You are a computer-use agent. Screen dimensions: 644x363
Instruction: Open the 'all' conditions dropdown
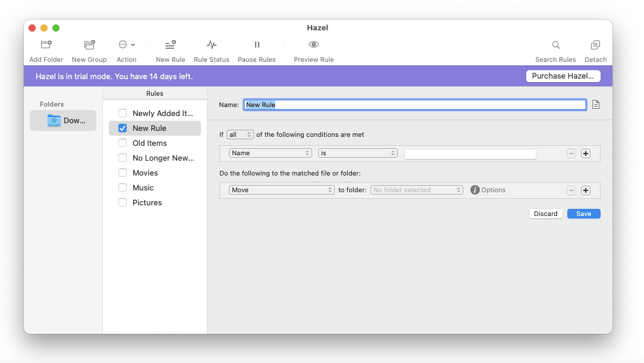point(240,134)
